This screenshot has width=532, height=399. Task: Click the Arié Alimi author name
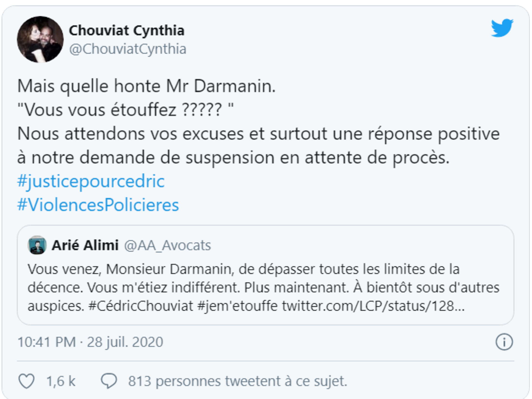[85, 245]
